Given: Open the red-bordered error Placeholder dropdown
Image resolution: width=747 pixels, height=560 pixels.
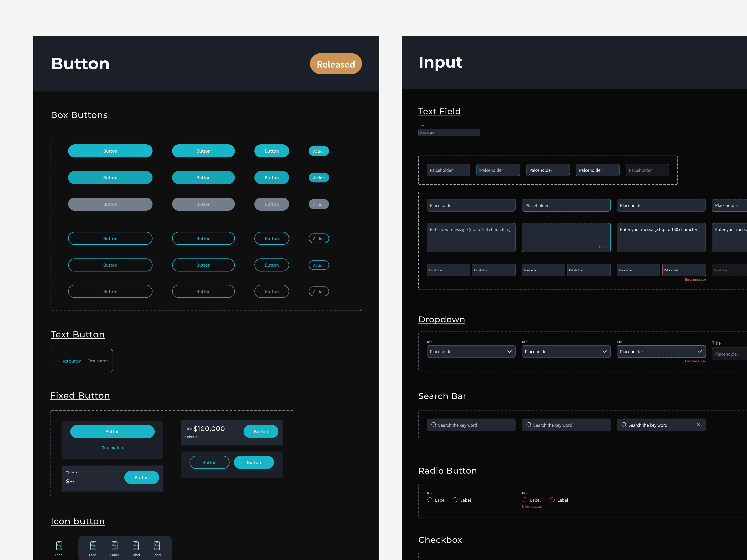Looking at the screenshot, I should pyautogui.click(x=661, y=352).
